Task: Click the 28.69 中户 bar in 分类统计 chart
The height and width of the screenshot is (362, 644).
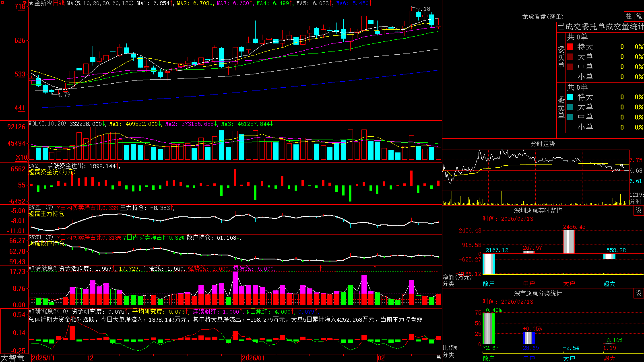Action: coord(529,338)
